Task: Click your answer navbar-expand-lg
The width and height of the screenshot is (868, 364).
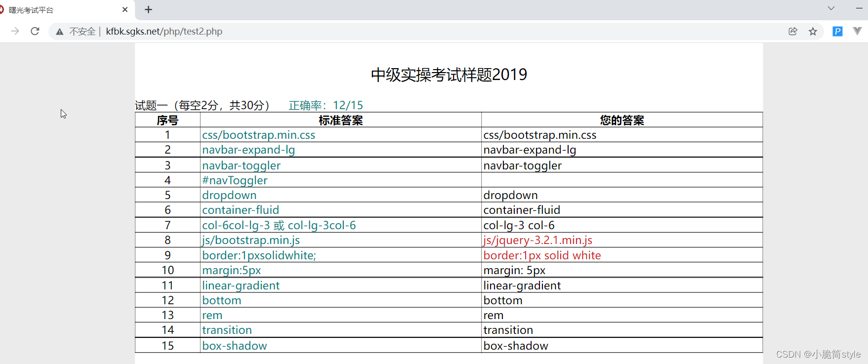Action: (530, 150)
